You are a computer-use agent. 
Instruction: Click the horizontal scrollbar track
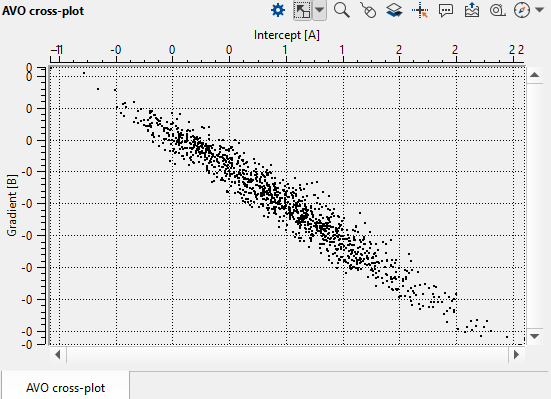(x=287, y=354)
